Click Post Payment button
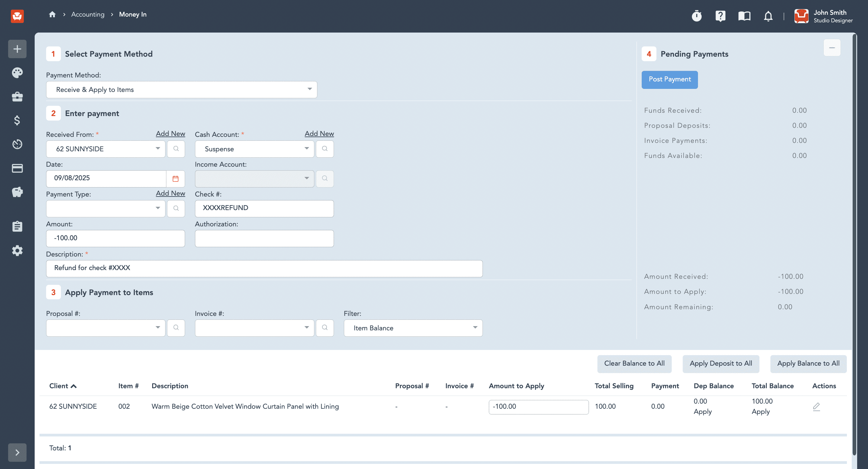The image size is (868, 469). point(669,80)
